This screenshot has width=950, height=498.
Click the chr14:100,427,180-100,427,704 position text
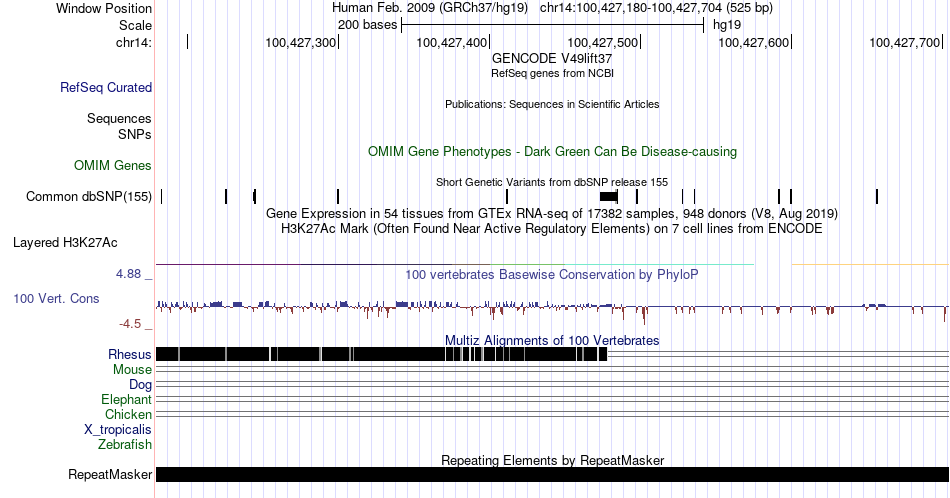point(656,8)
